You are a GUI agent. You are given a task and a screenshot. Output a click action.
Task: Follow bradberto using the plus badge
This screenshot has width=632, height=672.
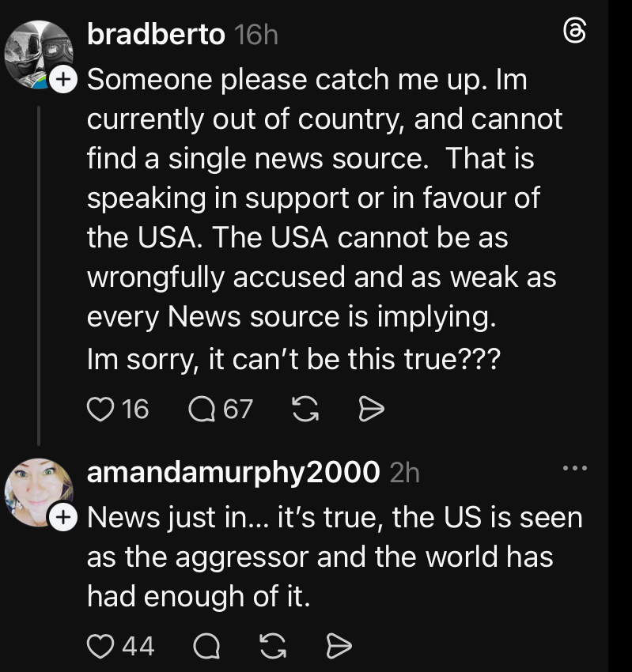(x=62, y=78)
